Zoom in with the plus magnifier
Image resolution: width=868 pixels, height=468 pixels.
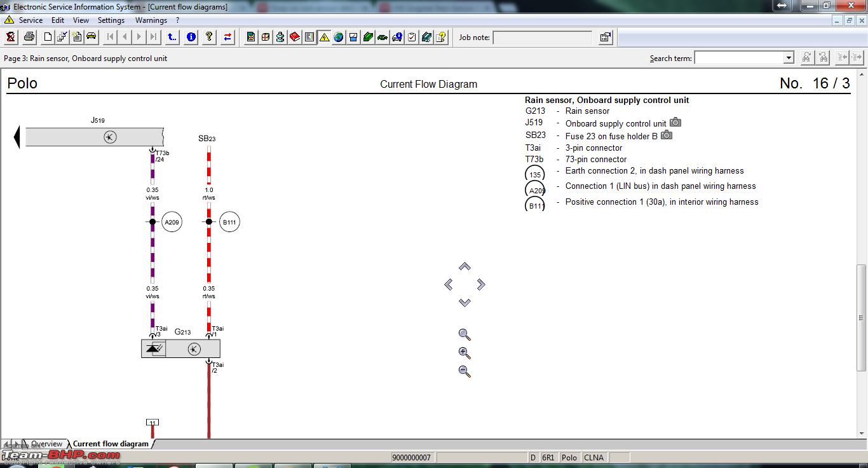click(465, 353)
